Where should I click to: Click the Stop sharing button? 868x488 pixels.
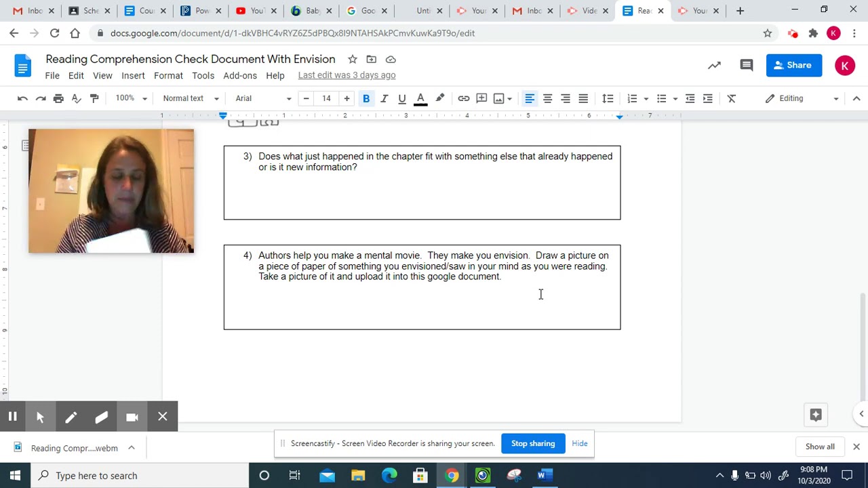point(533,443)
